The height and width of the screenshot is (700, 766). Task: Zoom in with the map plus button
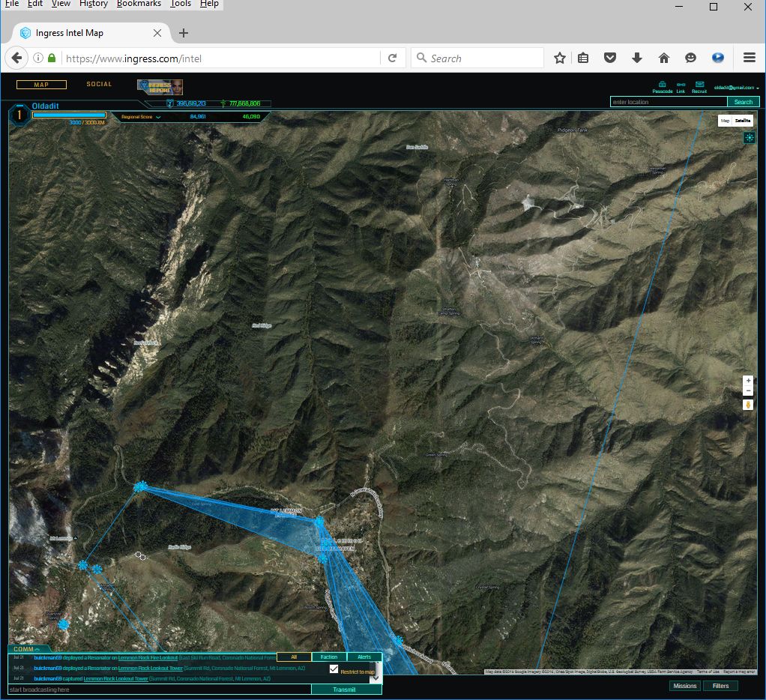click(x=747, y=381)
